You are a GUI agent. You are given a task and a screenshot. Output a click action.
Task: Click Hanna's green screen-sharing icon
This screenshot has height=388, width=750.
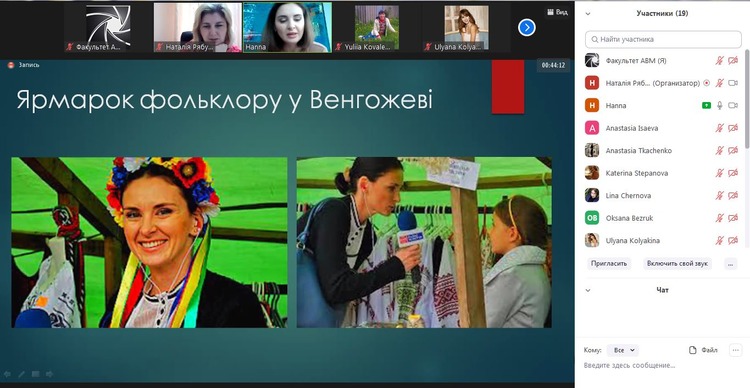[706, 106]
